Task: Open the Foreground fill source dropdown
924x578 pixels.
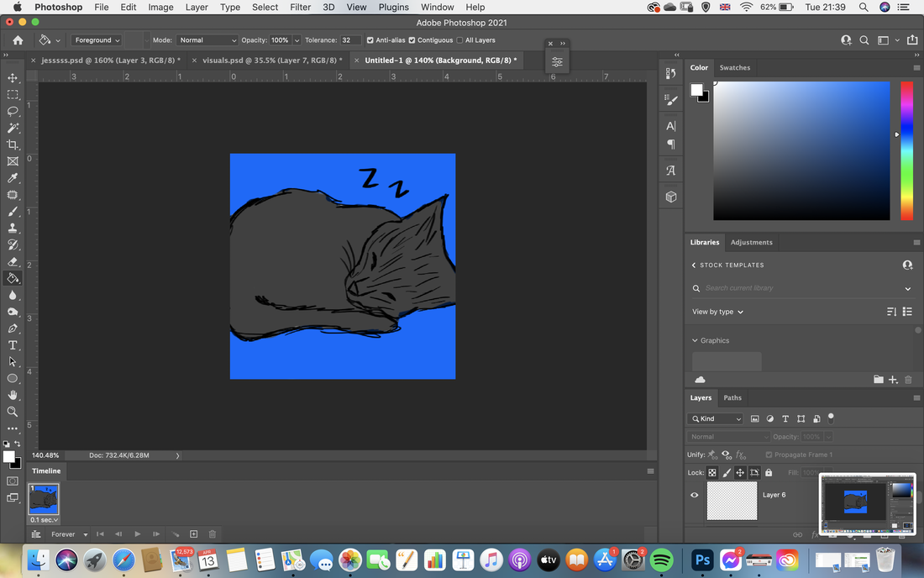Action: (97, 40)
